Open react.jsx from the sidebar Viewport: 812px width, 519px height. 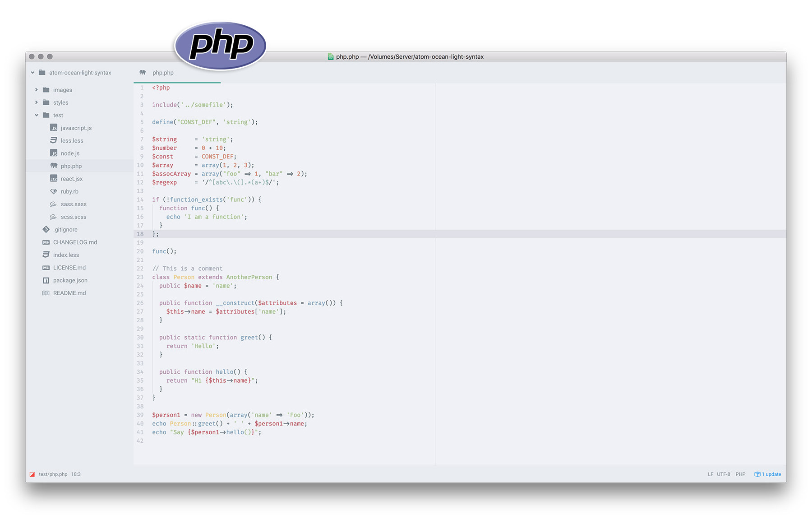pyautogui.click(x=72, y=179)
